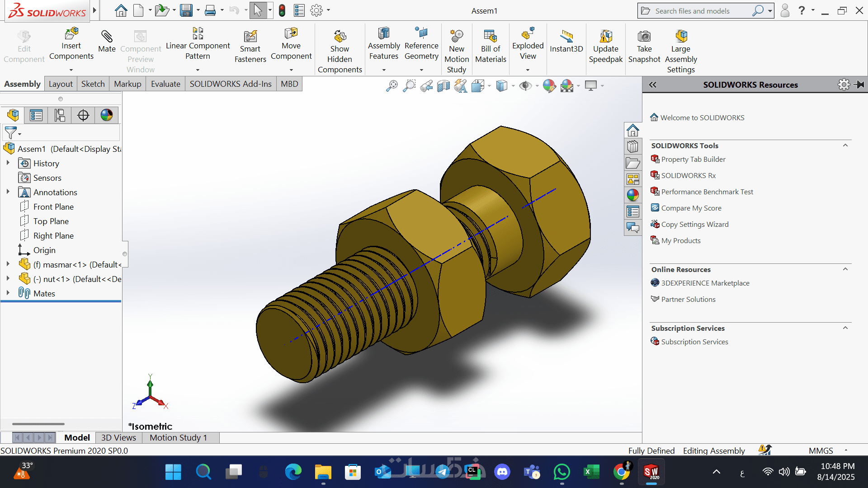Screen dimensions: 868x488
Task: Open Performance Benchmark Test link
Action: click(707, 192)
